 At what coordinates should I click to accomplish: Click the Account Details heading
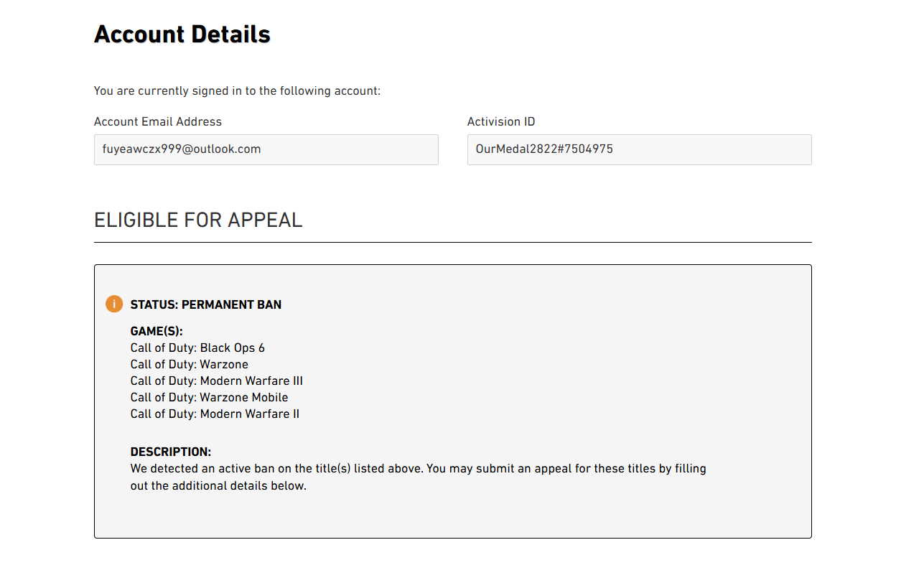point(182,34)
